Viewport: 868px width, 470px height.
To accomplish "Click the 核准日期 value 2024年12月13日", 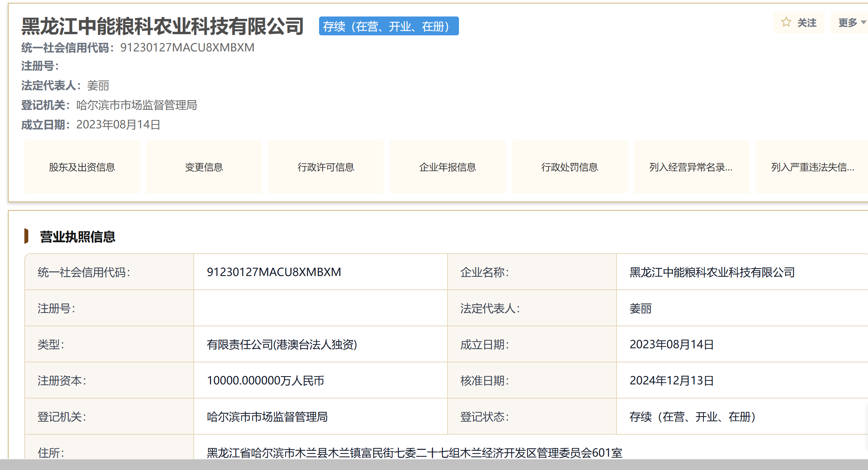I will (671, 380).
